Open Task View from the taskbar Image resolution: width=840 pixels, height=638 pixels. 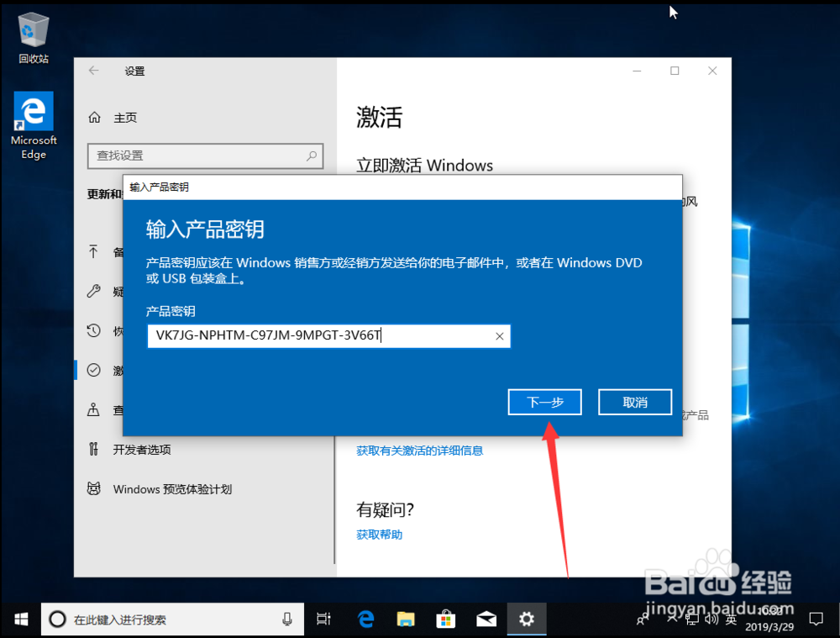(x=323, y=620)
